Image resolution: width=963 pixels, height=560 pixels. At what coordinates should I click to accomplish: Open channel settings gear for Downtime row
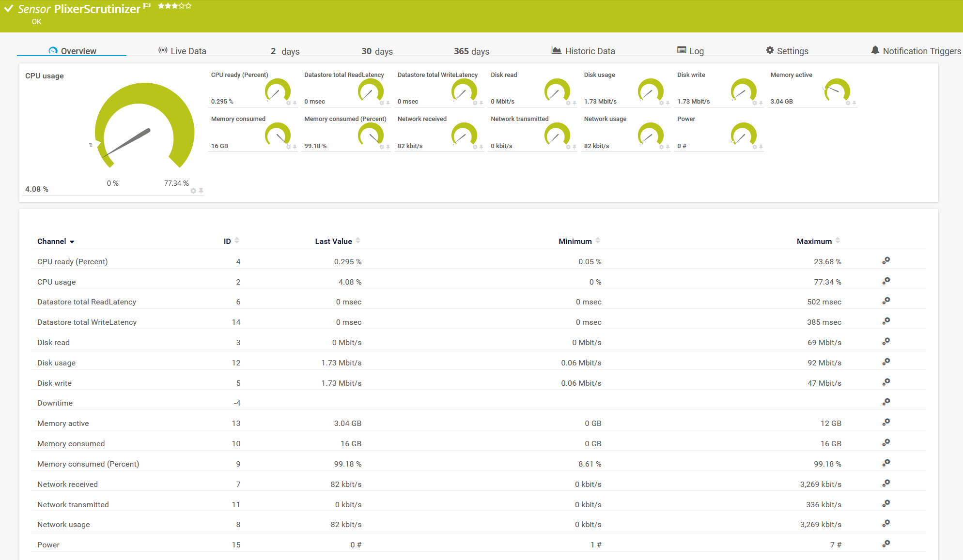click(x=886, y=402)
